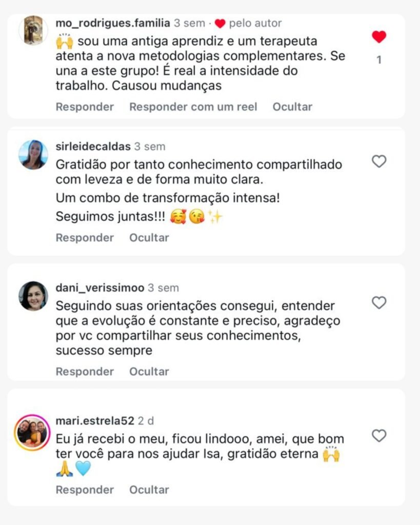This screenshot has height=525, width=420.
Task: Like mari.estrela52's comment with heart icon
Action: pyautogui.click(x=379, y=436)
